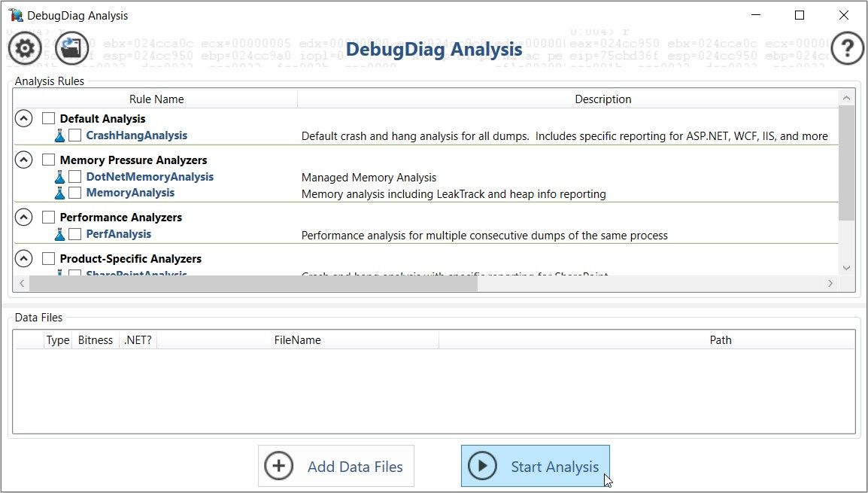
Task: Collapse the Performance Analyzers group
Action: [x=23, y=217]
